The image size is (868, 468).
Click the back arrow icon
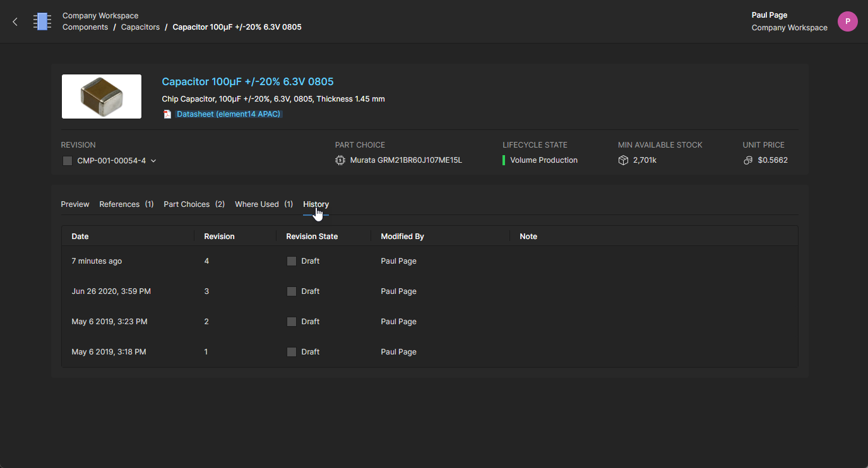coord(15,22)
